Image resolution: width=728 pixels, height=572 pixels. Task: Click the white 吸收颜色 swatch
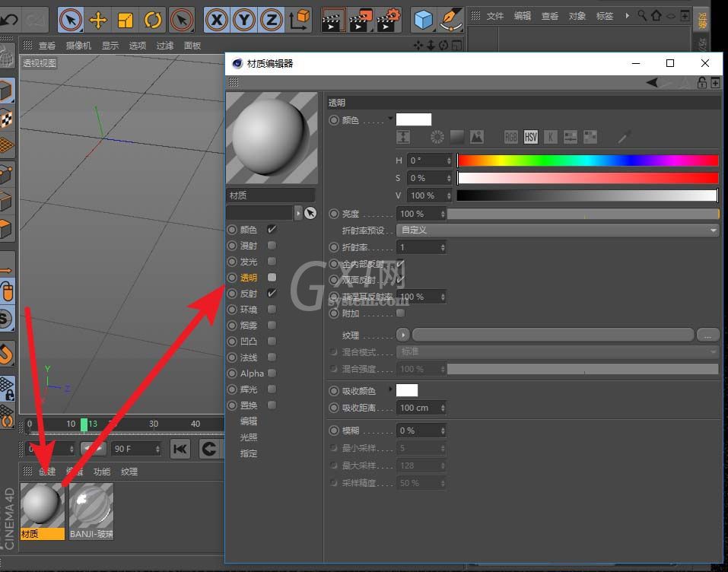[407, 390]
